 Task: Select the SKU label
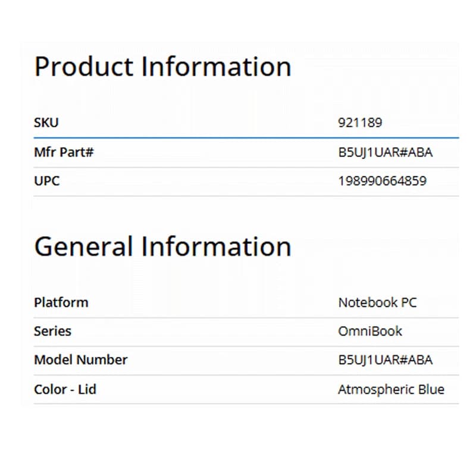(x=46, y=123)
